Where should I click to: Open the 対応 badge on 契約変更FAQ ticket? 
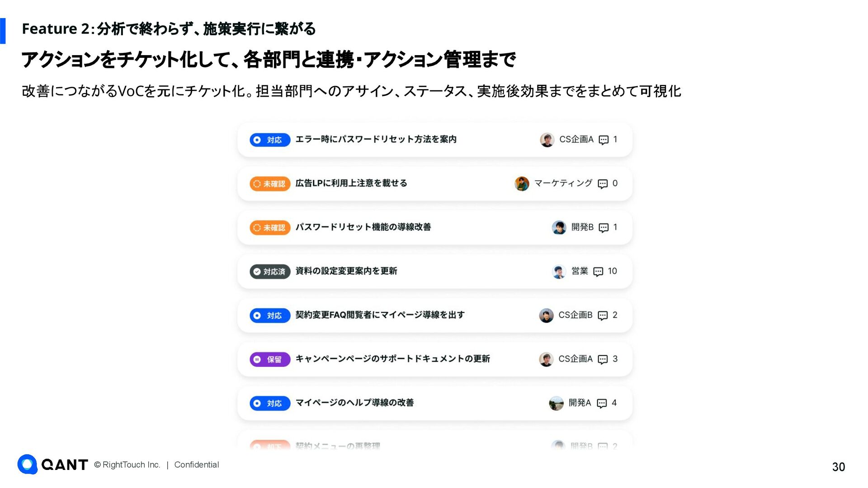click(269, 315)
